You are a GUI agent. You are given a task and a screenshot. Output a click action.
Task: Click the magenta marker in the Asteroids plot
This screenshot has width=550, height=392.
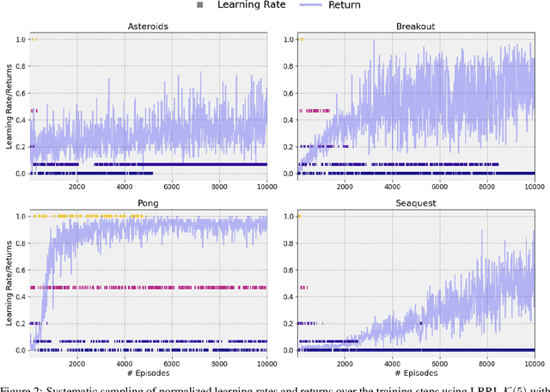(34, 111)
